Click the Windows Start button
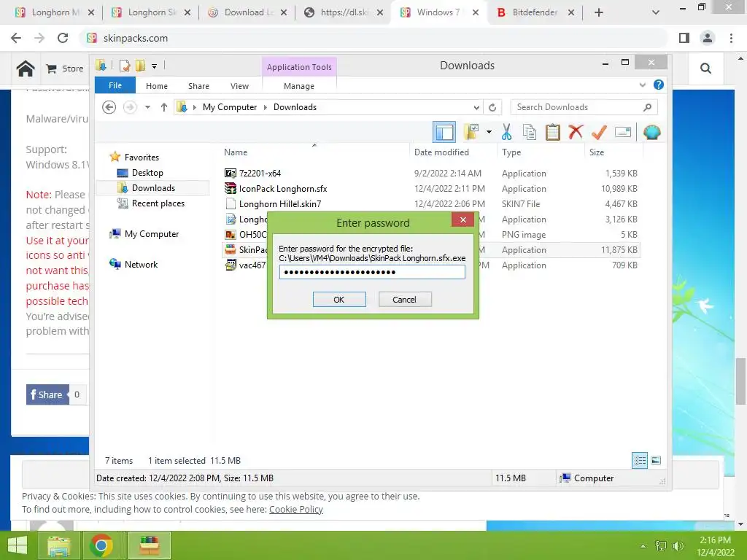The height and width of the screenshot is (560, 747). (18, 545)
